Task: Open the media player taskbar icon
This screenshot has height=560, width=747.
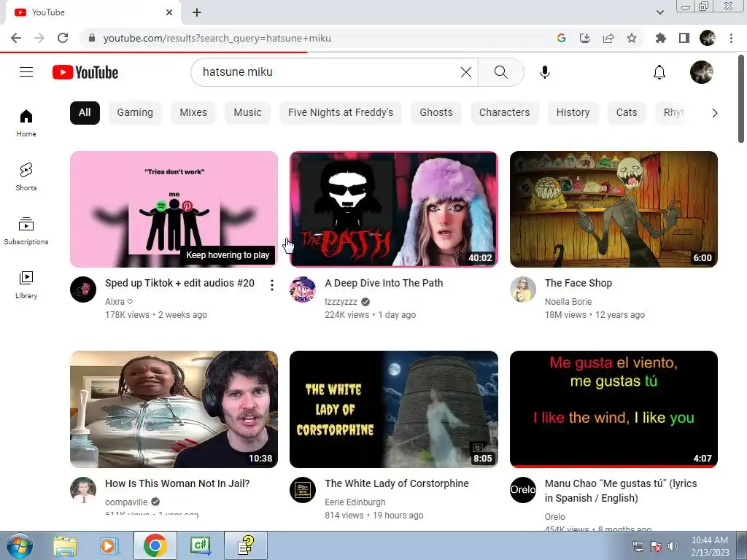Action: pyautogui.click(x=109, y=545)
